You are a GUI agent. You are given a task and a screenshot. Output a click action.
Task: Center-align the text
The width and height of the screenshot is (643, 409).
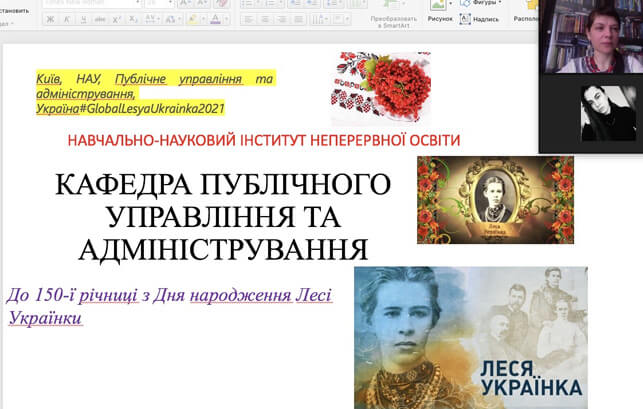pos(264,19)
